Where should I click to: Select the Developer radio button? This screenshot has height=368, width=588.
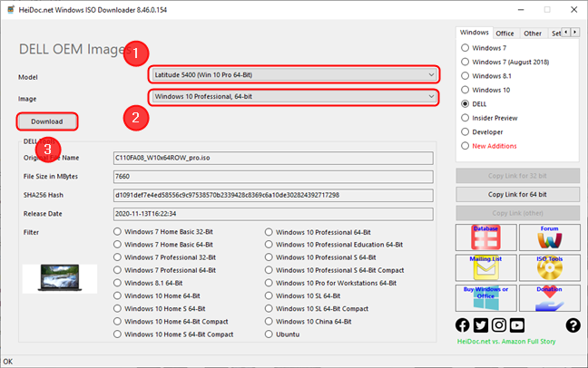465,132
